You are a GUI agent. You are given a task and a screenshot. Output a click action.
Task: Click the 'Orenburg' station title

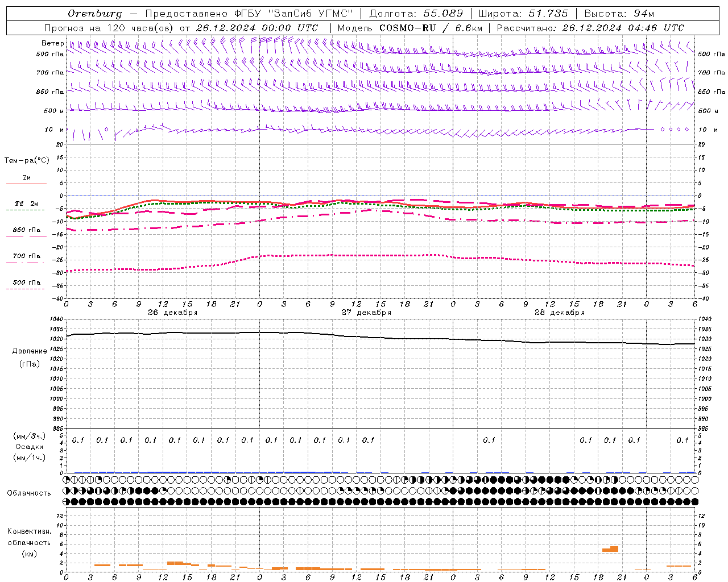point(94,14)
